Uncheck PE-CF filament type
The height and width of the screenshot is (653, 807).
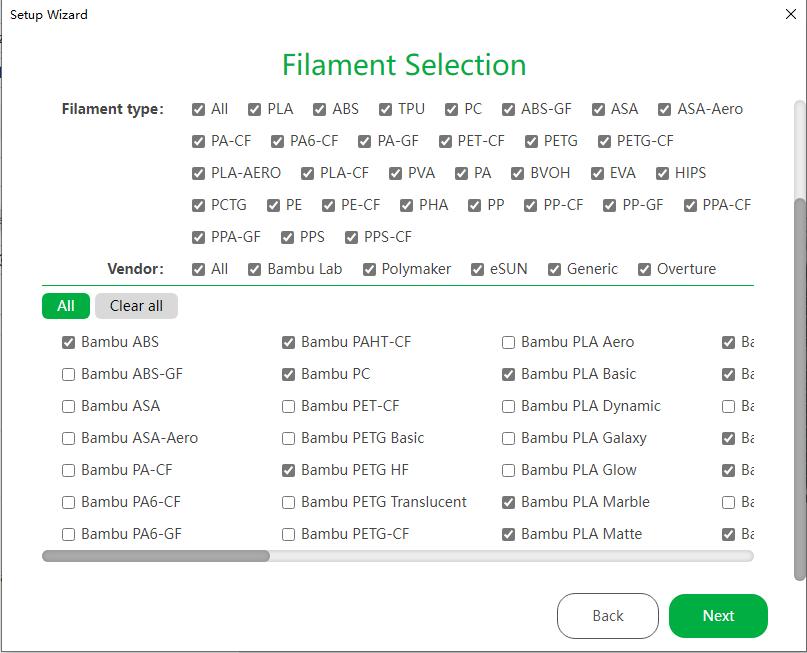click(328, 206)
